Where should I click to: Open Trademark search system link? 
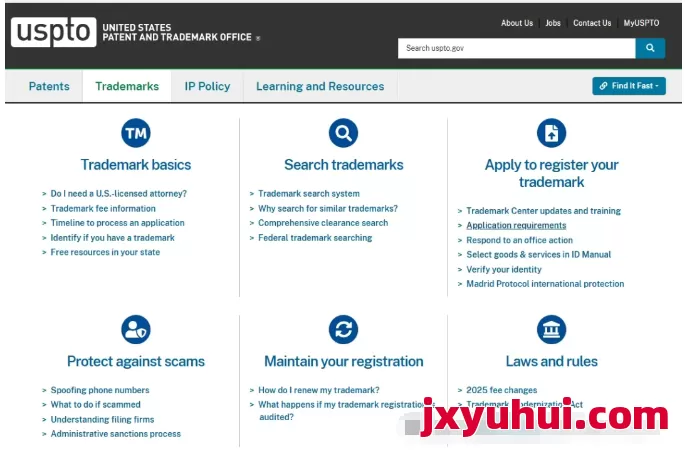309,194
